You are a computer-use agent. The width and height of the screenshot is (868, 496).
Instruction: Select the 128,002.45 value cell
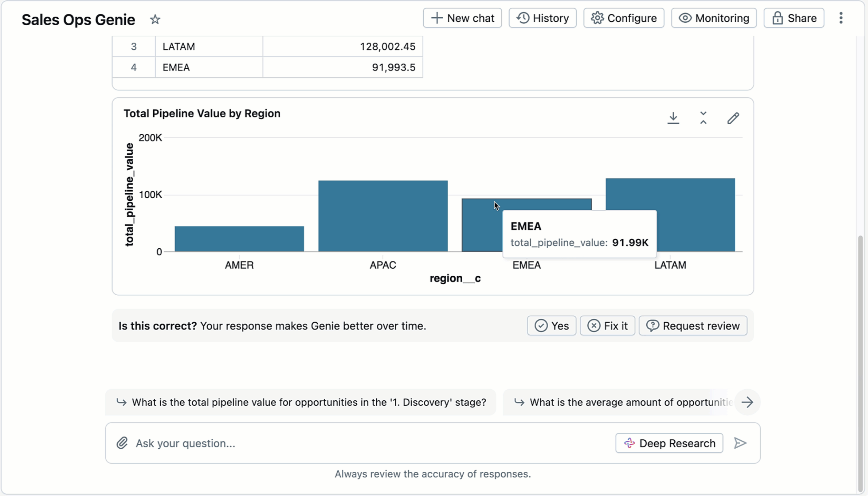click(343, 46)
